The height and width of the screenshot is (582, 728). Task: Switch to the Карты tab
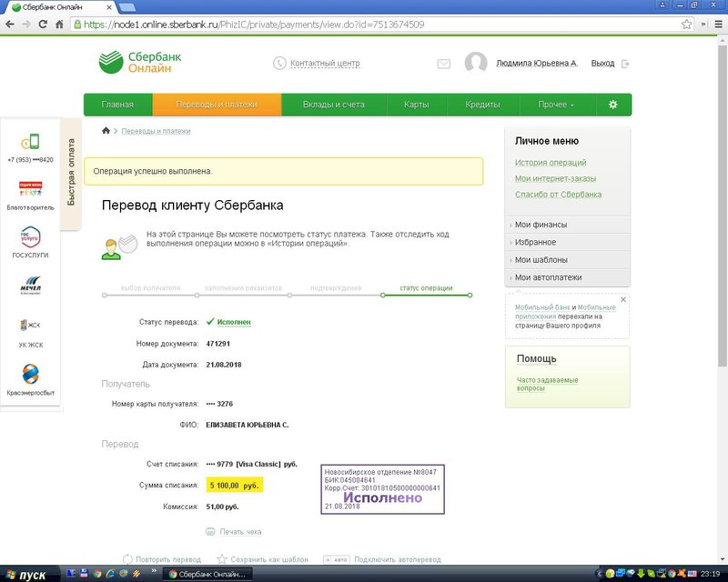click(417, 105)
